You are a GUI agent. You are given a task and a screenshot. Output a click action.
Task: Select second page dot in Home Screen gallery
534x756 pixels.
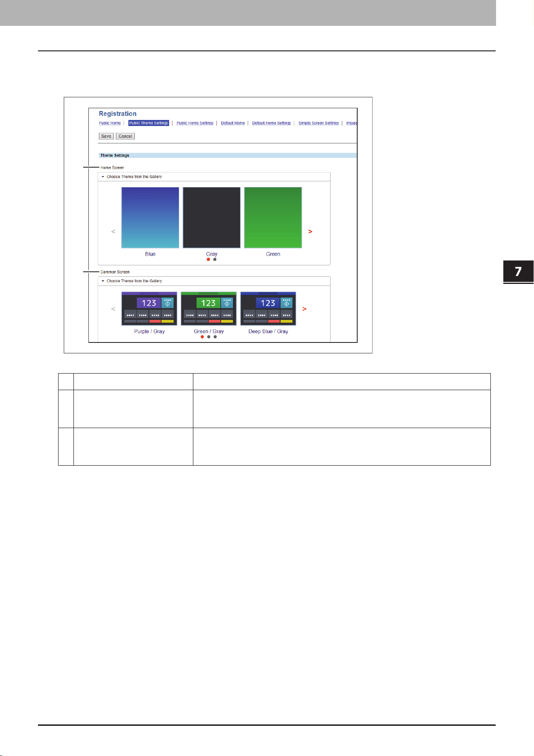[x=215, y=259]
